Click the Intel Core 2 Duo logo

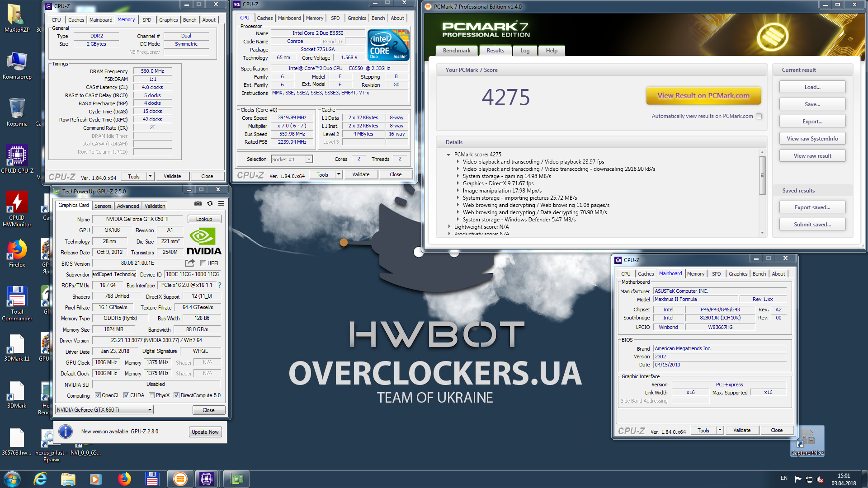[x=388, y=45]
